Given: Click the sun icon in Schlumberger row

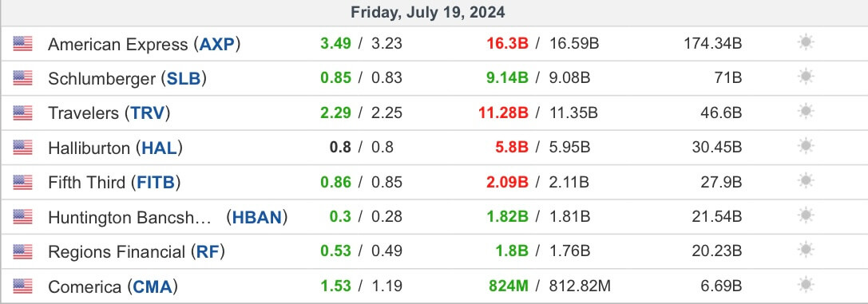Looking at the screenshot, I should pos(806,77).
